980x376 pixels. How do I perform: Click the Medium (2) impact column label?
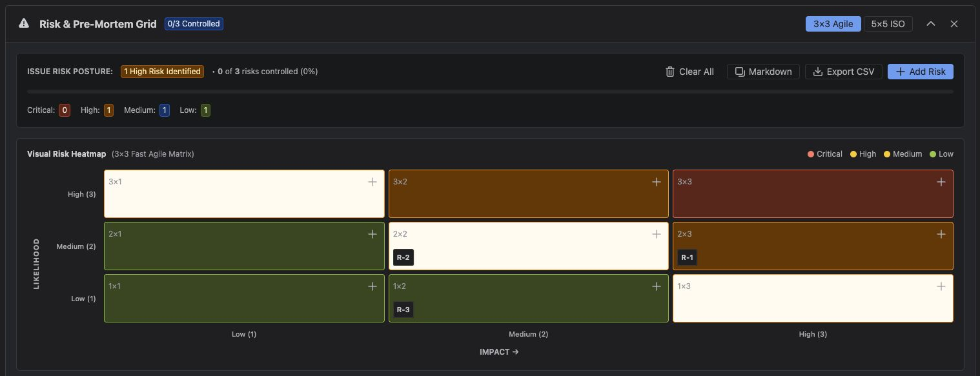528,334
